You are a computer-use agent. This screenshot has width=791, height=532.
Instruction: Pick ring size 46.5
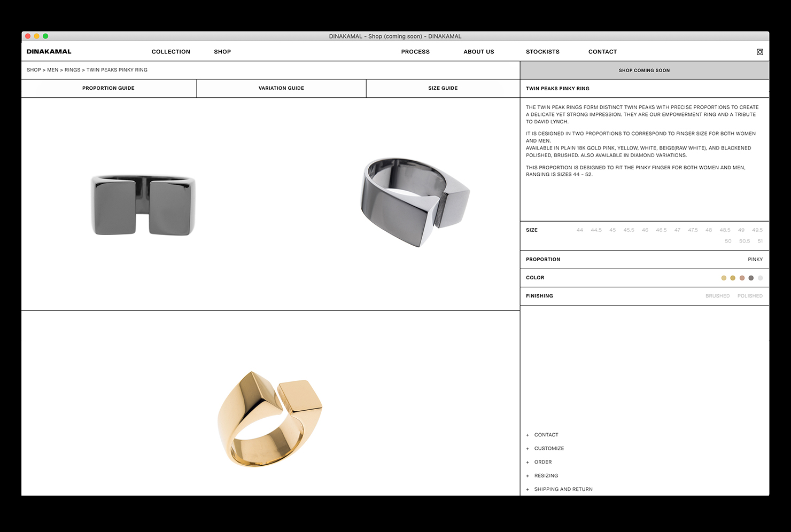tap(662, 230)
